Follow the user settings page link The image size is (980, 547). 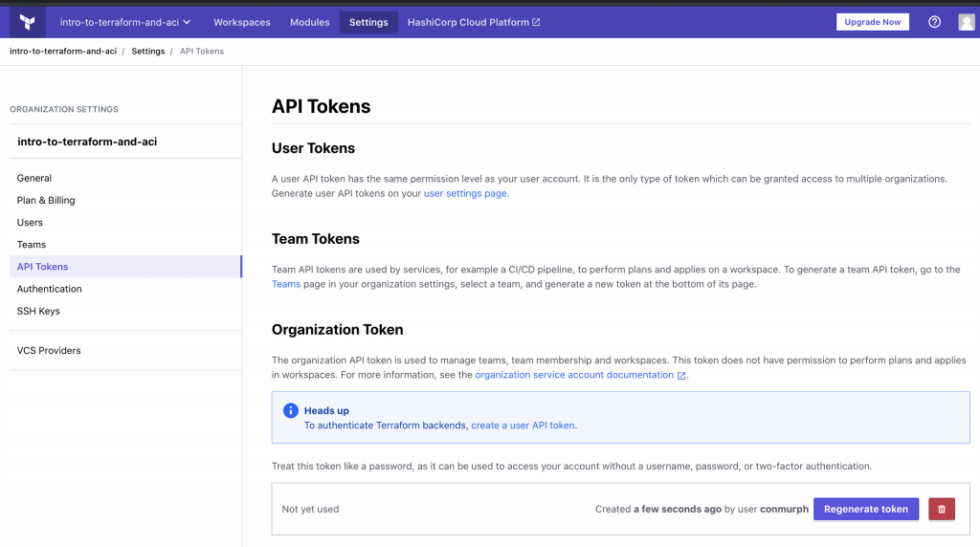465,193
